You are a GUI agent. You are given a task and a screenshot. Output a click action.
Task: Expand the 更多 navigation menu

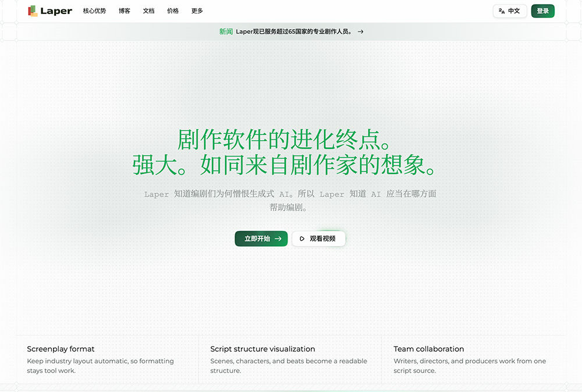[197, 11]
